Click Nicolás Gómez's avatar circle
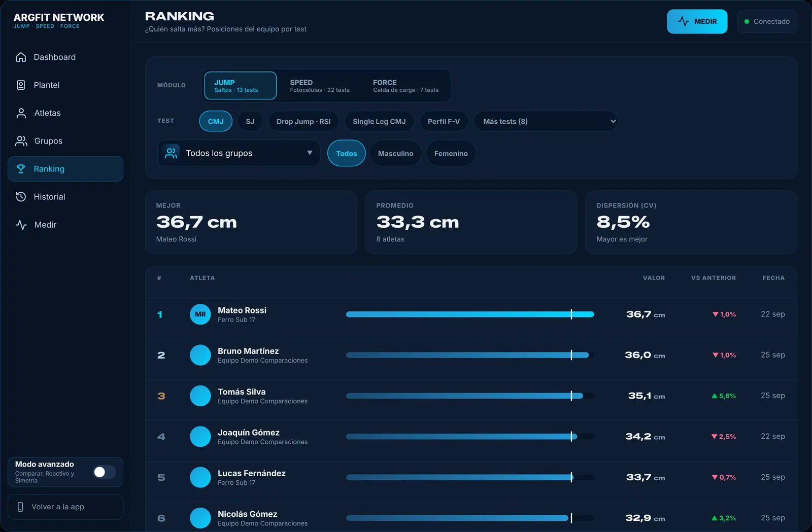The height and width of the screenshot is (532, 812). (x=200, y=518)
